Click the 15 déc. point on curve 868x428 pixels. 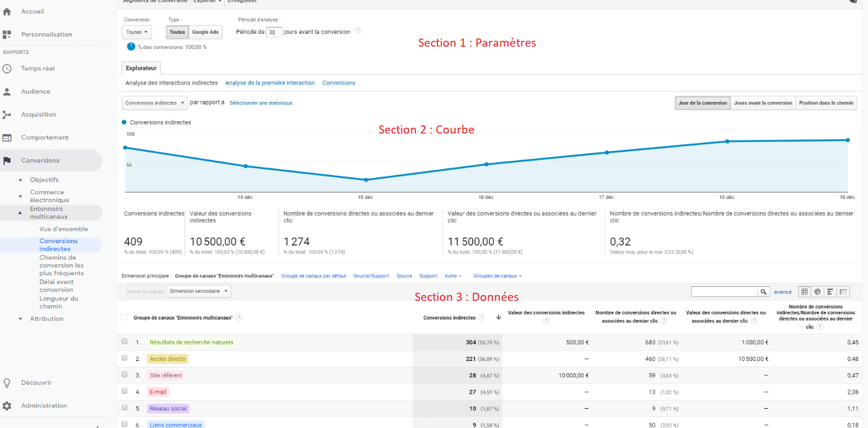[x=366, y=180]
